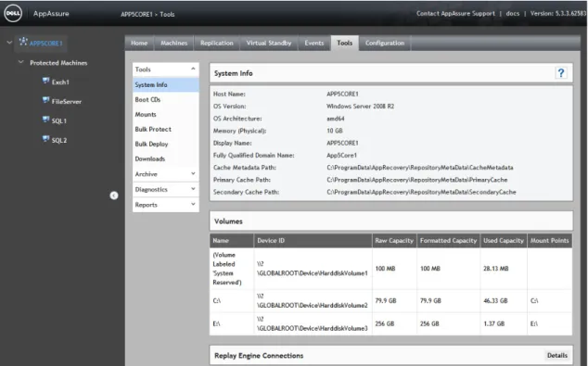Expand the Diagnostics menu section
588x366 pixels.
[x=193, y=189]
